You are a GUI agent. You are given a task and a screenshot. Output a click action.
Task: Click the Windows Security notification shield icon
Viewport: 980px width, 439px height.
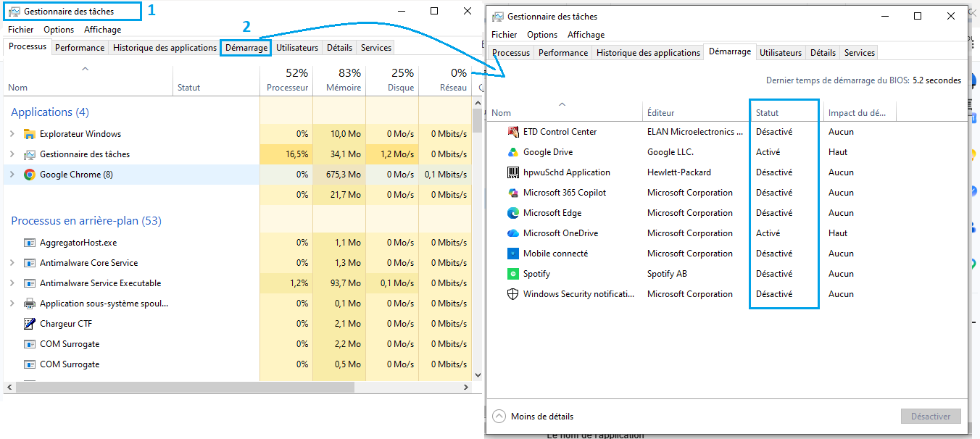(x=513, y=294)
